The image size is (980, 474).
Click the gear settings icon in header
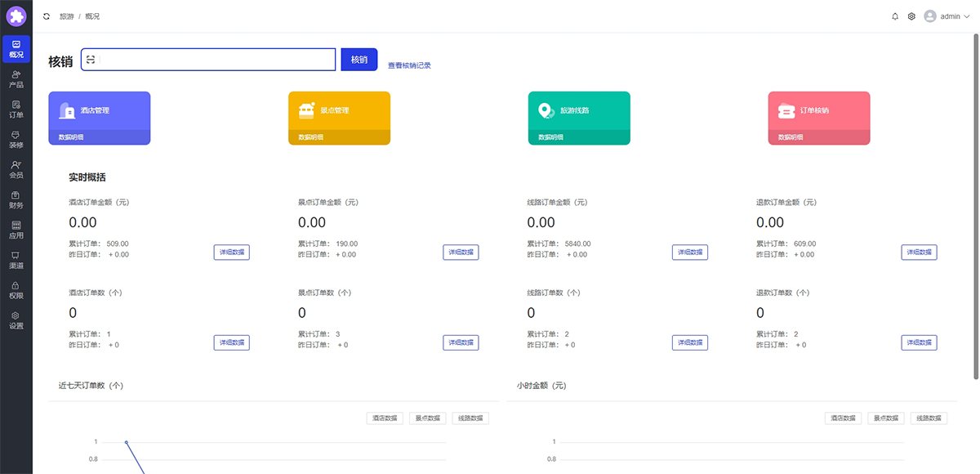(911, 16)
